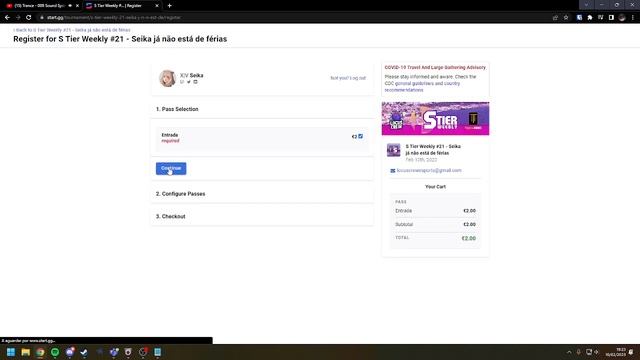Viewport: 640px width, 360px height.
Task: Show hidden system tray icons chevron
Action: (x=569, y=352)
